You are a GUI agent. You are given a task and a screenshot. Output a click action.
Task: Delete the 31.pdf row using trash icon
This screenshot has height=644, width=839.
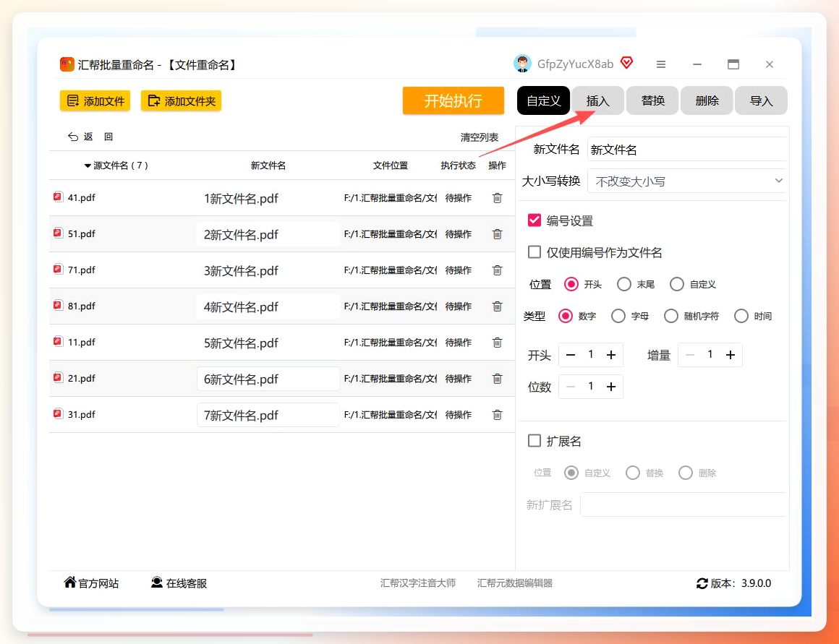coord(497,415)
